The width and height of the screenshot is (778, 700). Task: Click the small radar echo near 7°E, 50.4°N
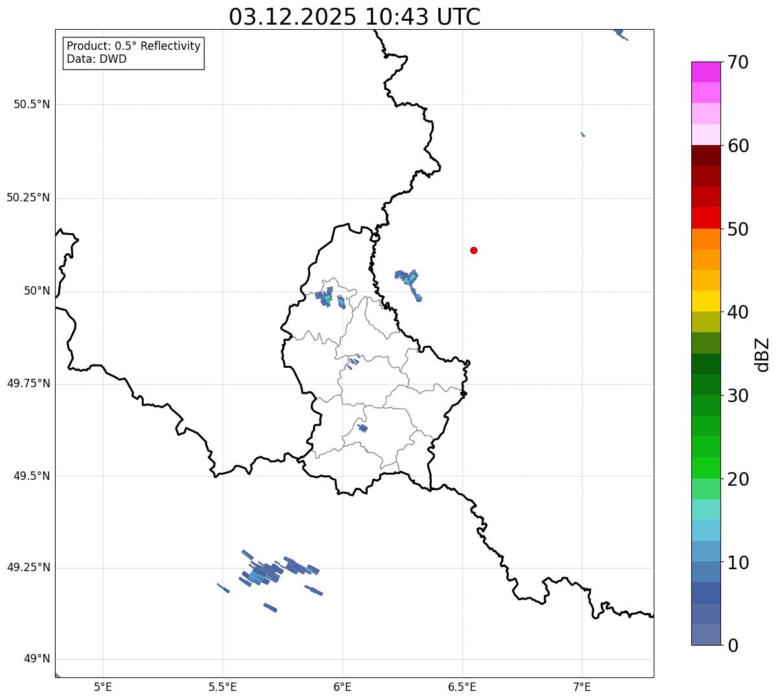pos(583,135)
